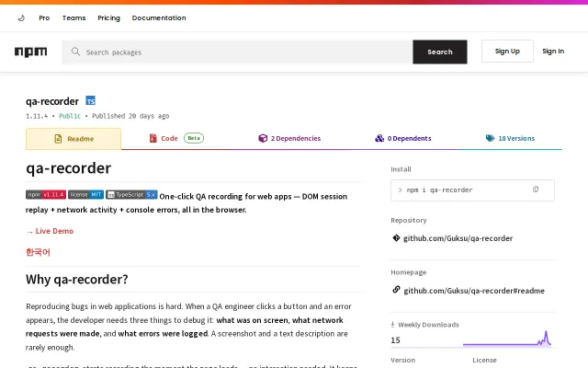This screenshot has width=588, height=368.
Task: Click the npm i qa-recorder install text
Action: [x=439, y=190]
